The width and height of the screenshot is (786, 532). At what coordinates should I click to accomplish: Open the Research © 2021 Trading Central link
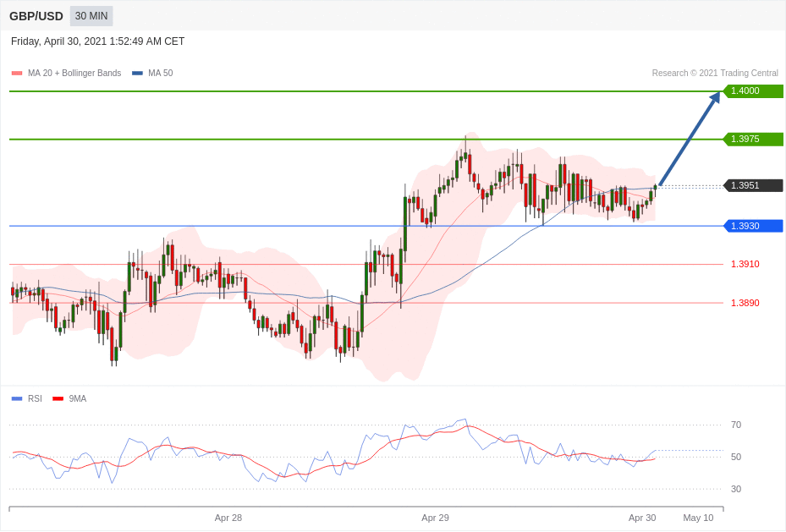[x=715, y=74]
